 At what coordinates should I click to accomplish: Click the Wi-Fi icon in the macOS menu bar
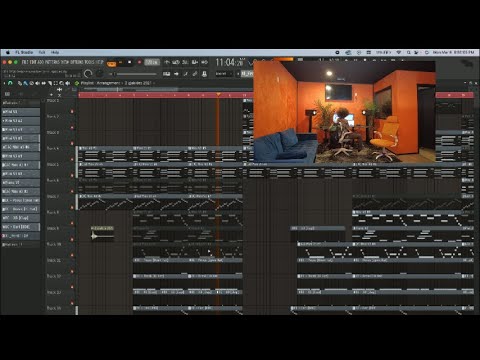point(399,52)
